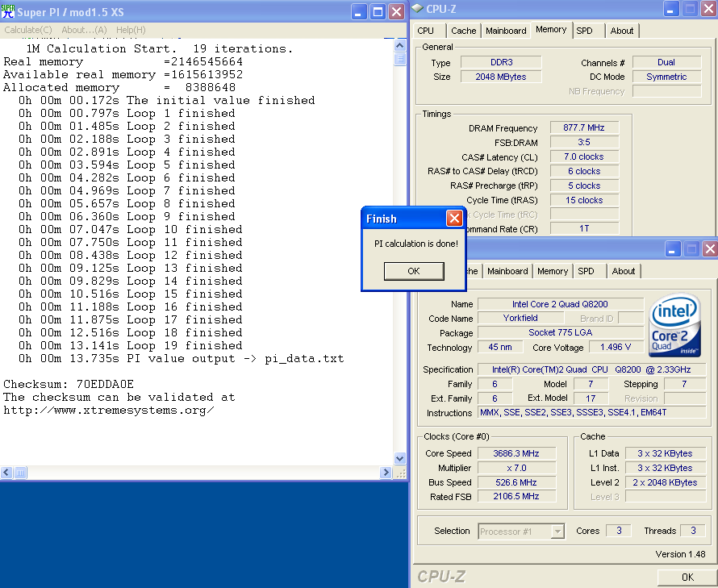This screenshot has height=588, width=718.
Task: Minimize the Super PI window
Action: coord(358,11)
